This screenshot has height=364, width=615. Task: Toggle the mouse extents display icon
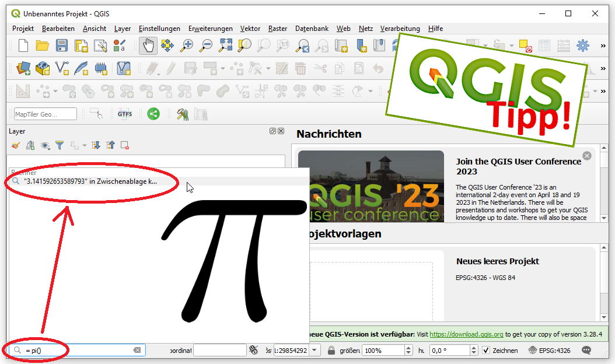(x=254, y=350)
